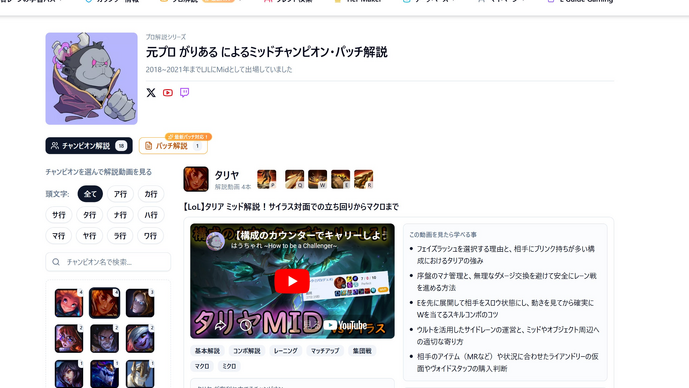Switch to the パッチ解説 tab
This screenshot has height=388, width=689.
click(173, 145)
